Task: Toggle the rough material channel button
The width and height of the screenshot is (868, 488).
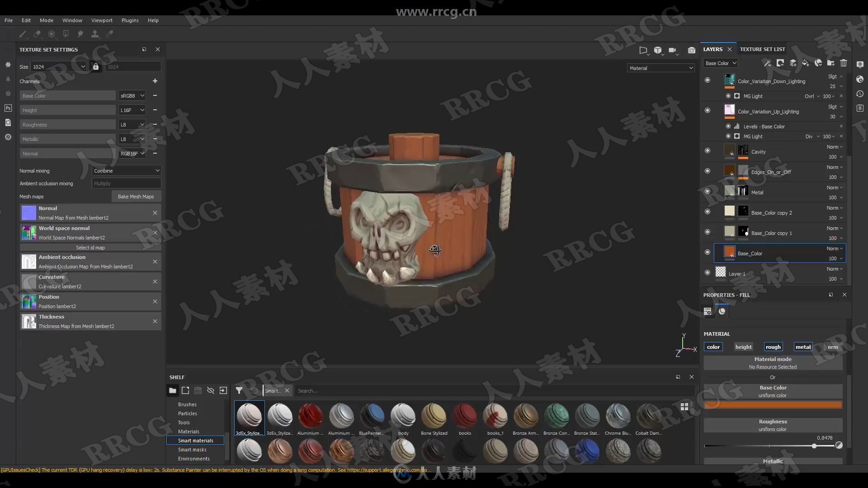Action: [x=773, y=347]
